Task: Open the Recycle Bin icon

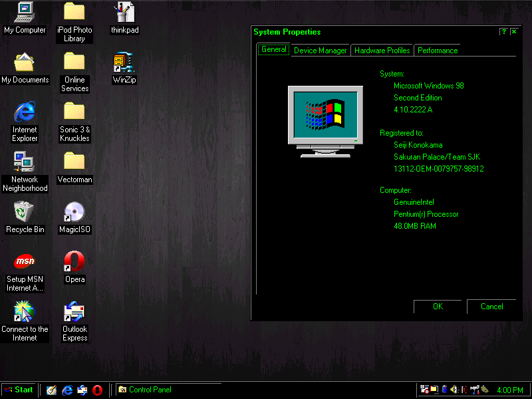Action: click(x=25, y=212)
